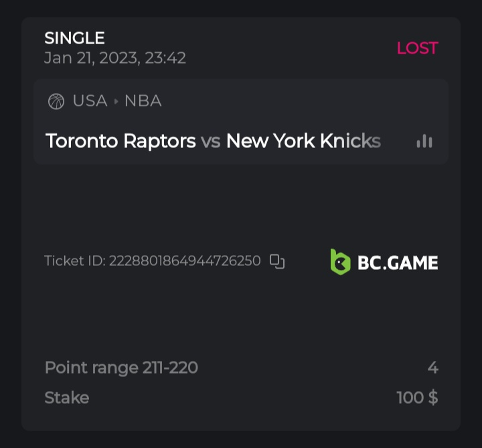Click the BC.GAME brand text

coord(398,263)
